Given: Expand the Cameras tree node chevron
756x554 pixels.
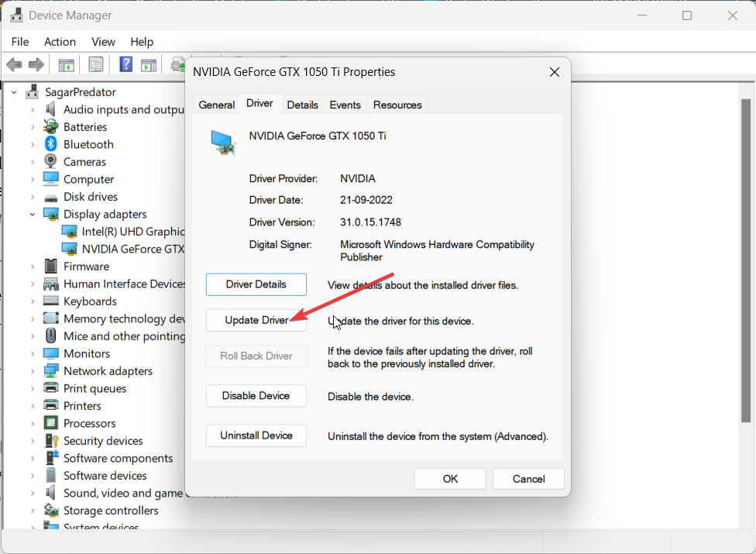Looking at the screenshot, I should [33, 161].
